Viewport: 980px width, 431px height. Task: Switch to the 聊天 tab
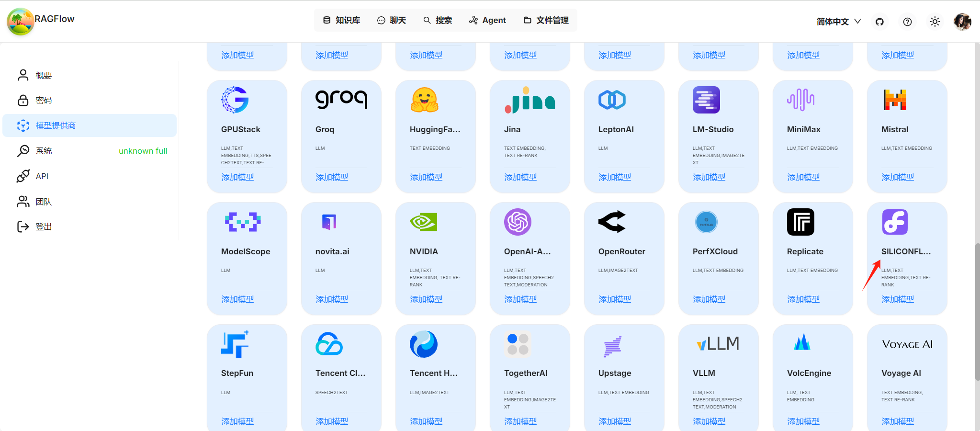tap(392, 20)
